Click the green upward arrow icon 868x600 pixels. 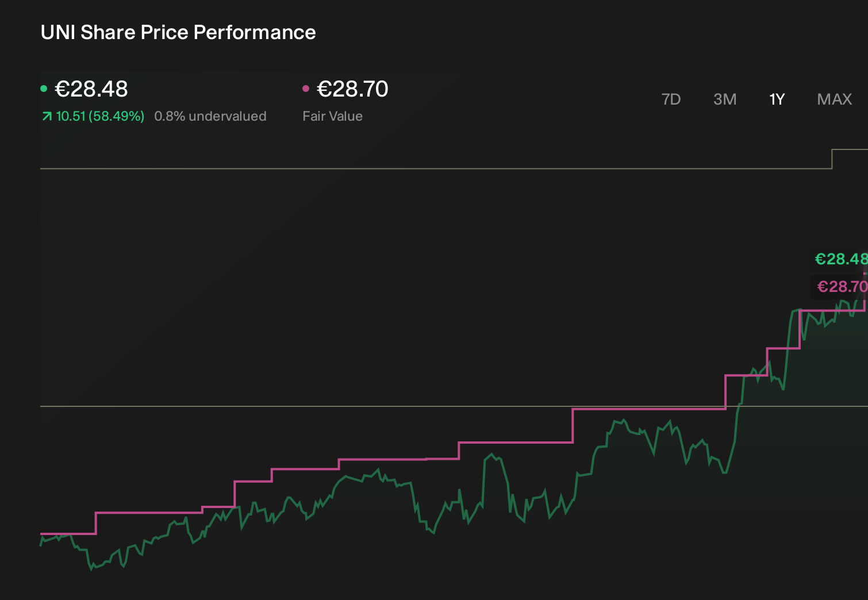(47, 117)
